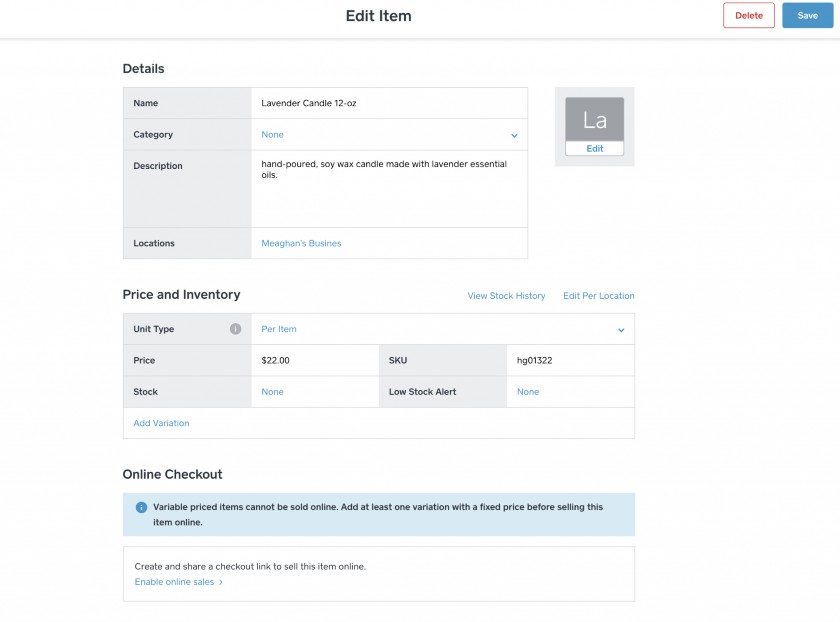840x622 pixels.
Task: Click the Price field showing $22.00
Action: (x=314, y=360)
